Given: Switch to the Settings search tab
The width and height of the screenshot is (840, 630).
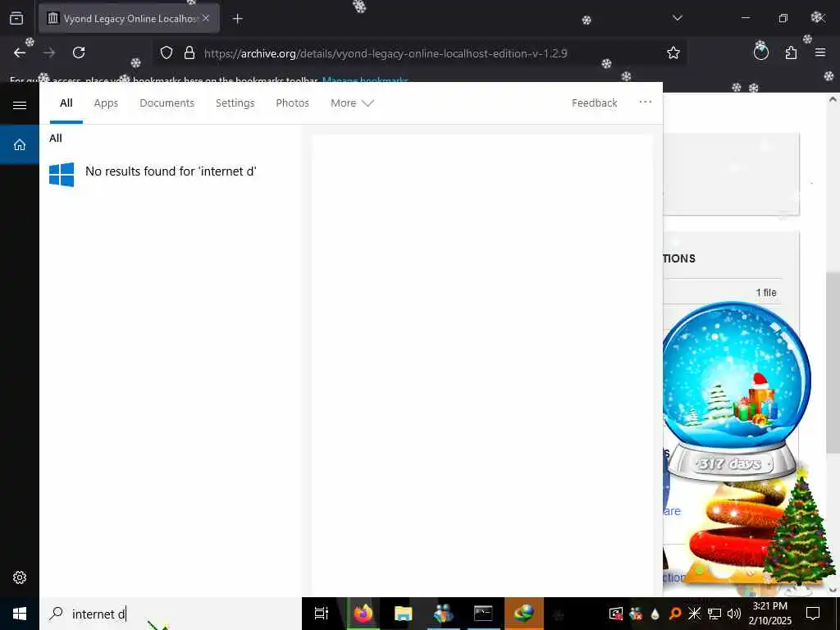Looking at the screenshot, I should tap(235, 103).
